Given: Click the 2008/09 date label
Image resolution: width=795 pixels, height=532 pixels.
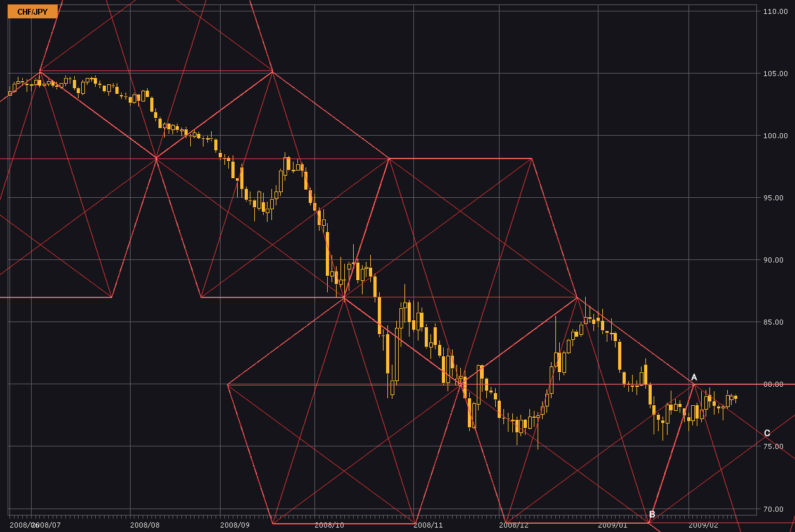Looking at the screenshot, I should point(235,525).
